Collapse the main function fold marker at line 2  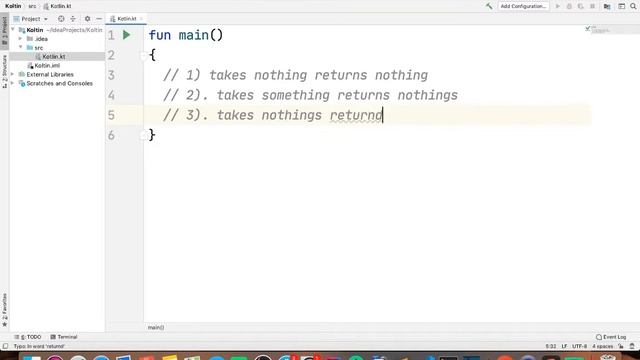[143, 55]
